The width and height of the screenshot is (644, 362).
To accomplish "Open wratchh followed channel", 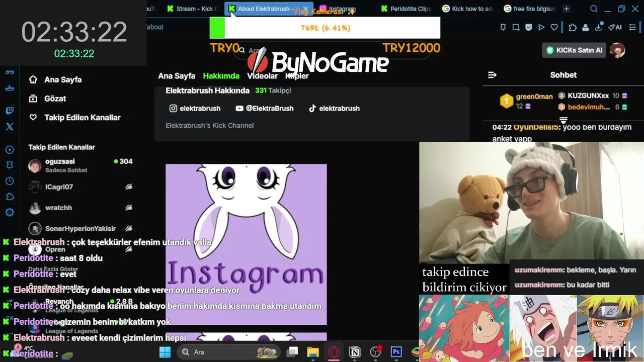I will (80, 208).
